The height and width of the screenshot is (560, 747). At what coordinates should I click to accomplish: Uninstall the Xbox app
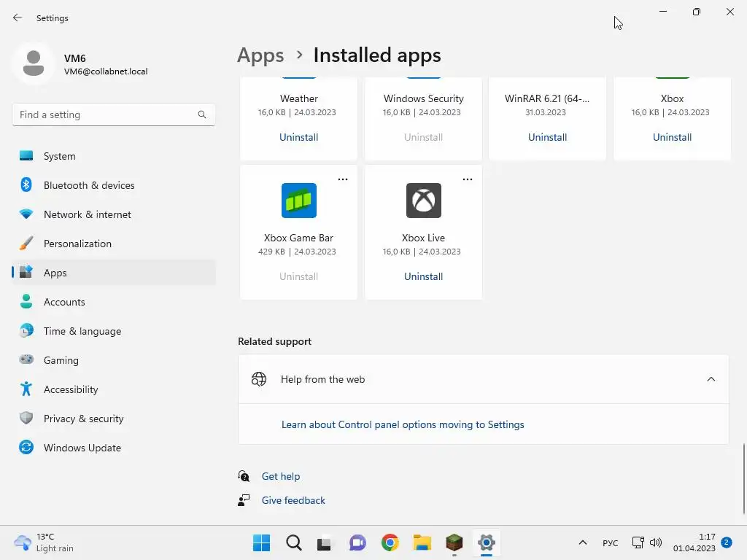coord(672,137)
